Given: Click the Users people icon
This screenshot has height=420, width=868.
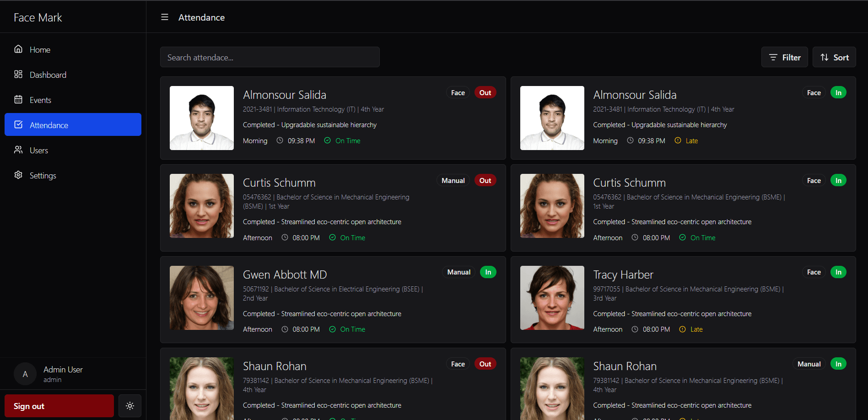Looking at the screenshot, I should point(18,150).
